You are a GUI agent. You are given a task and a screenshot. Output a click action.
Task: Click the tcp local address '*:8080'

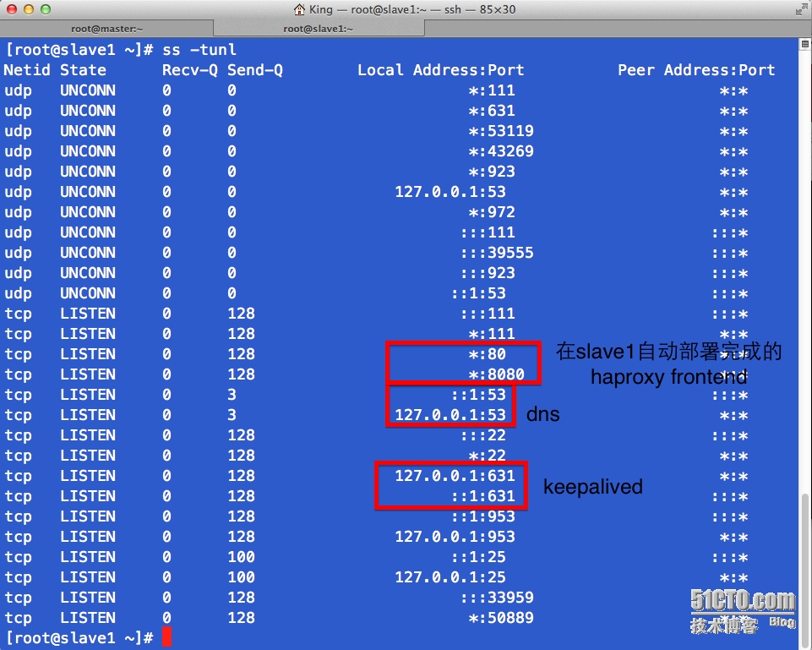pos(496,374)
